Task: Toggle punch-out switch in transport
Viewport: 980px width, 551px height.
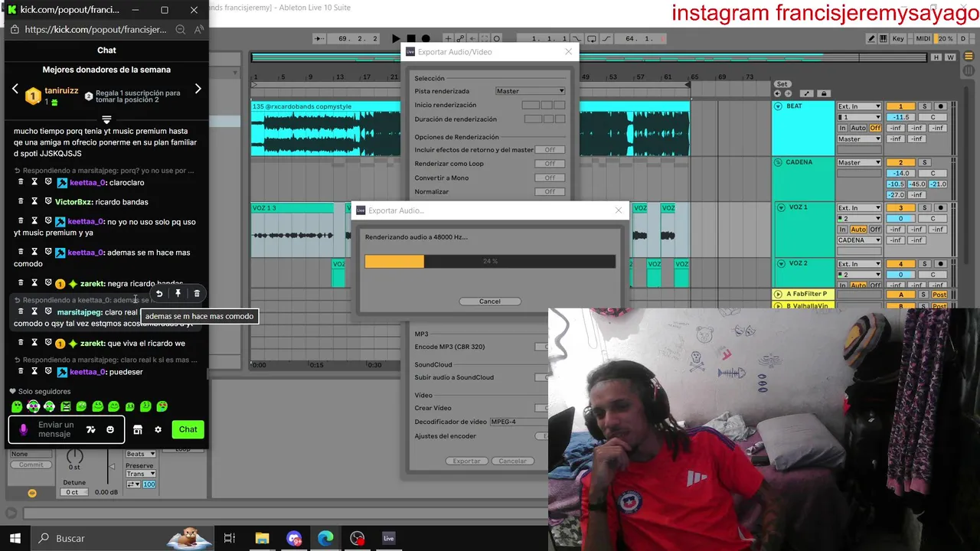Action: 606,38
